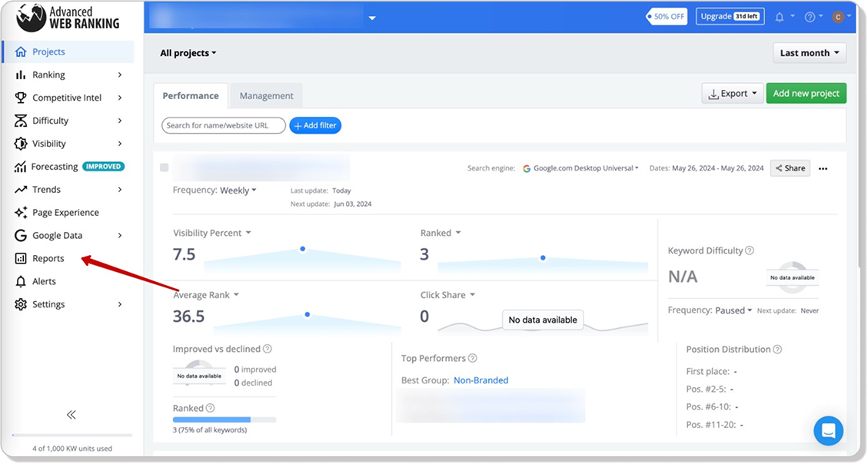Screen dimensions: 868x464
Task: Click the Projects home icon
Action: click(x=21, y=51)
